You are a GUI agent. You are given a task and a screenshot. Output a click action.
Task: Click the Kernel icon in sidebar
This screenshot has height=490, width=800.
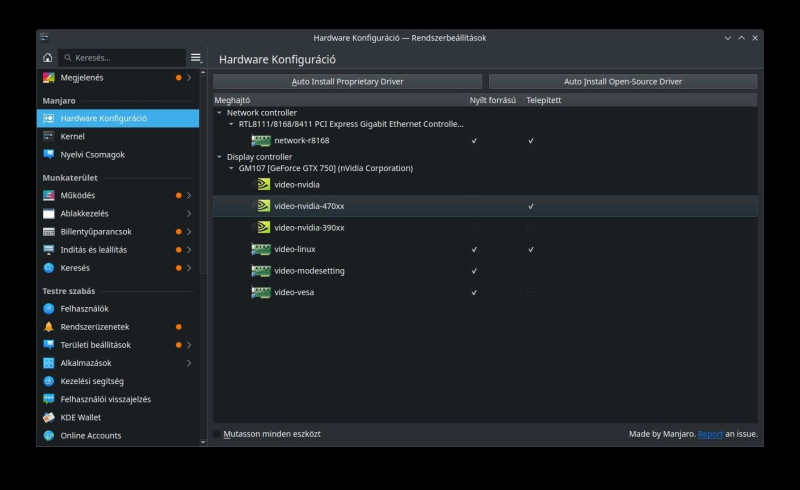[48, 136]
